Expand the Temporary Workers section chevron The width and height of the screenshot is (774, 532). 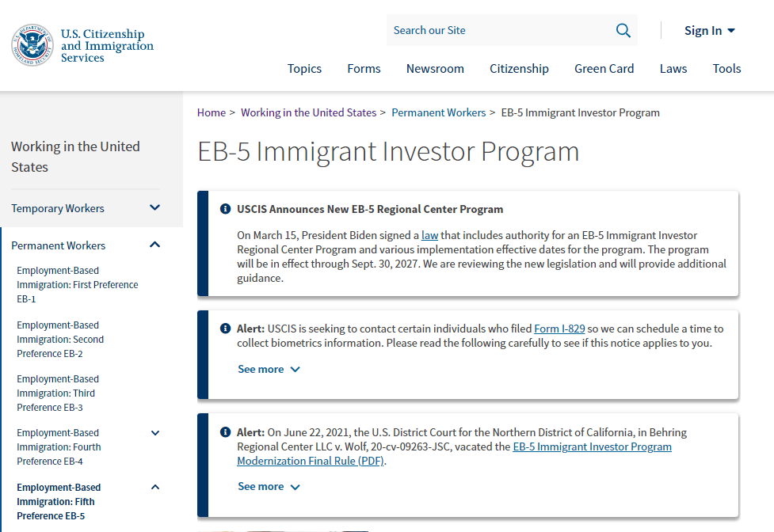[x=155, y=207]
